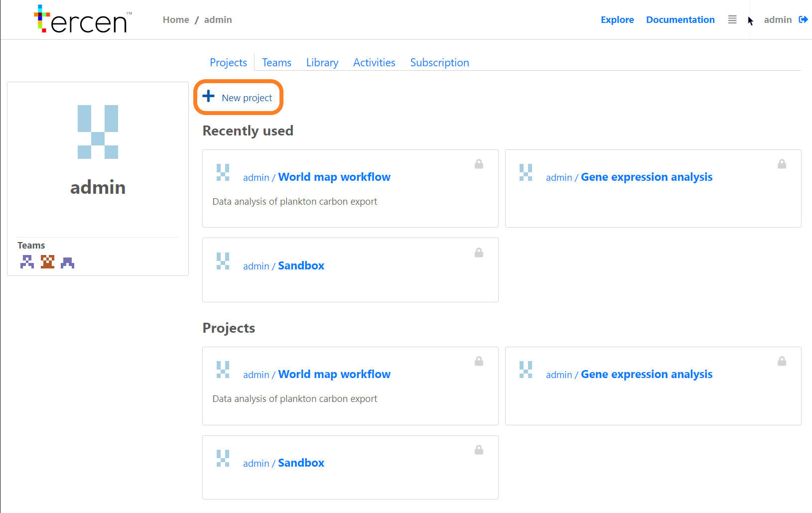Click lock icon on recent Gene expression analysis
The height and width of the screenshot is (513, 812).
[x=782, y=164]
